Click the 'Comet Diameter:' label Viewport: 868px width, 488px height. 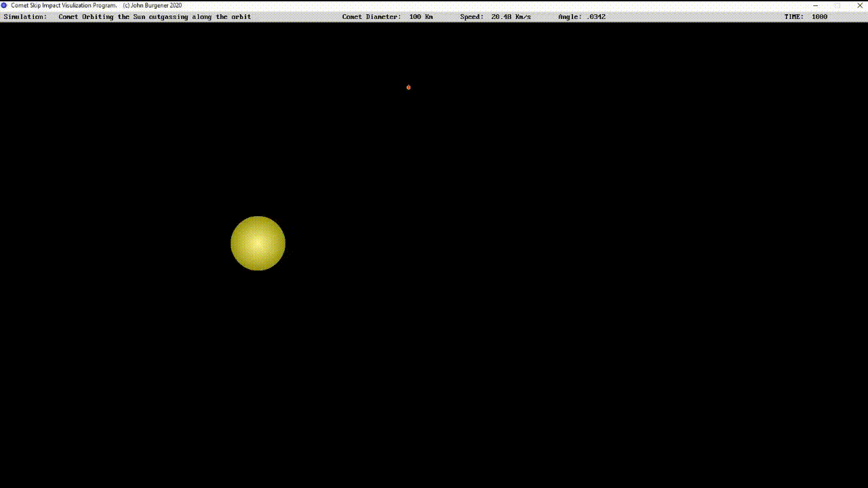(x=371, y=17)
